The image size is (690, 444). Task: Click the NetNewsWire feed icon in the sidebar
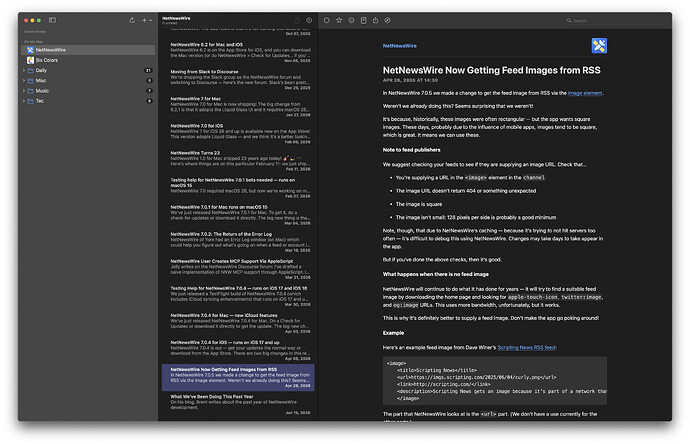tap(30, 50)
